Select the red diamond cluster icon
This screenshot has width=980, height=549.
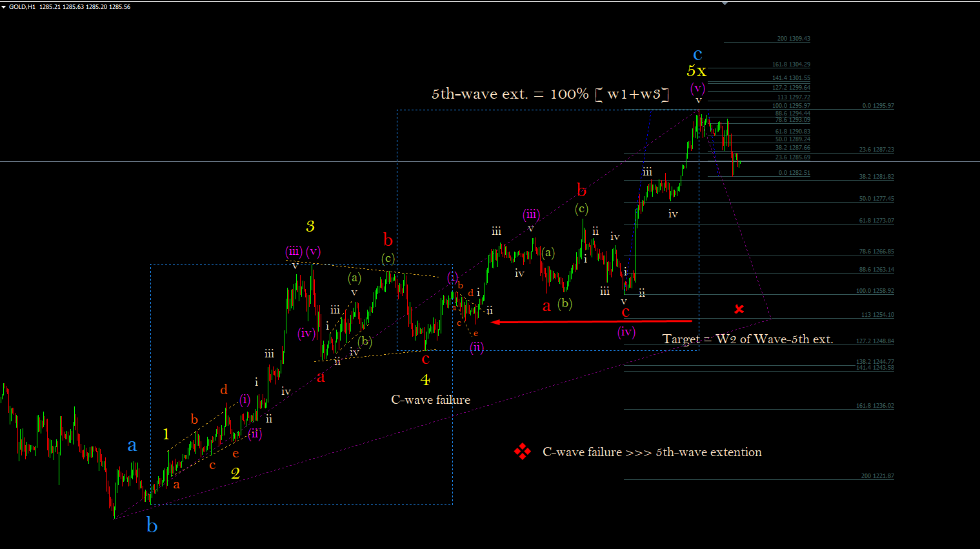pyautogui.click(x=523, y=452)
